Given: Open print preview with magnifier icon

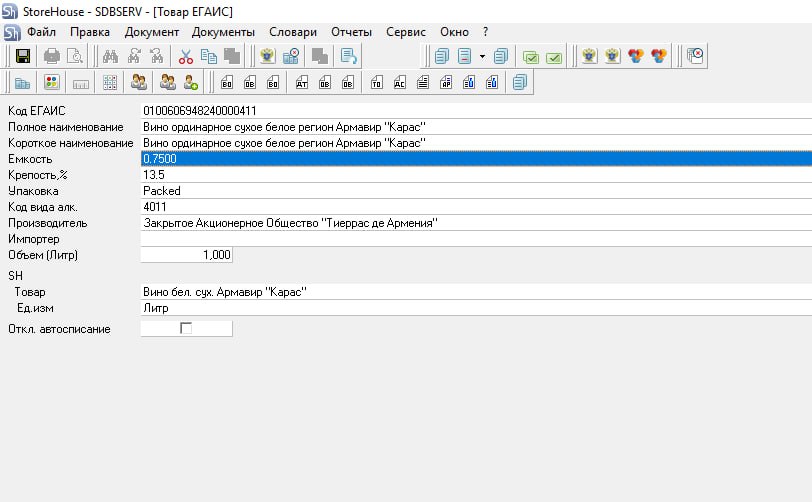Looking at the screenshot, I should coord(72,56).
